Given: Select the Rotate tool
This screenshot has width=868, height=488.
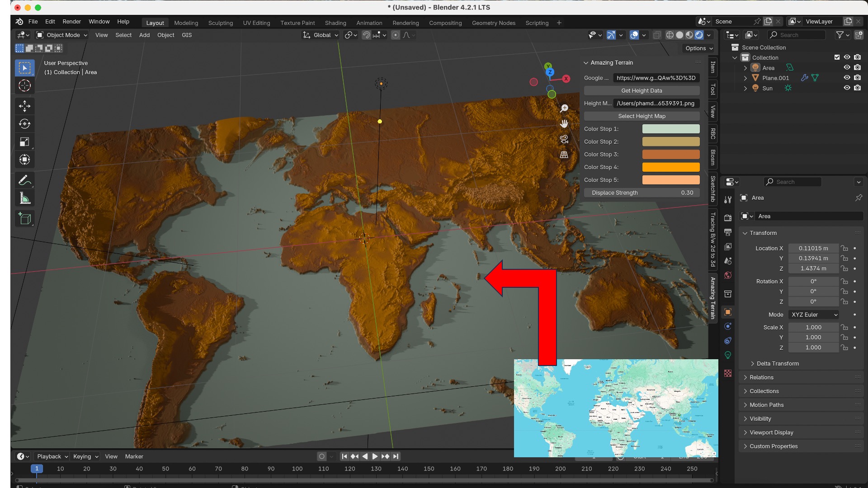Looking at the screenshot, I should [x=24, y=124].
